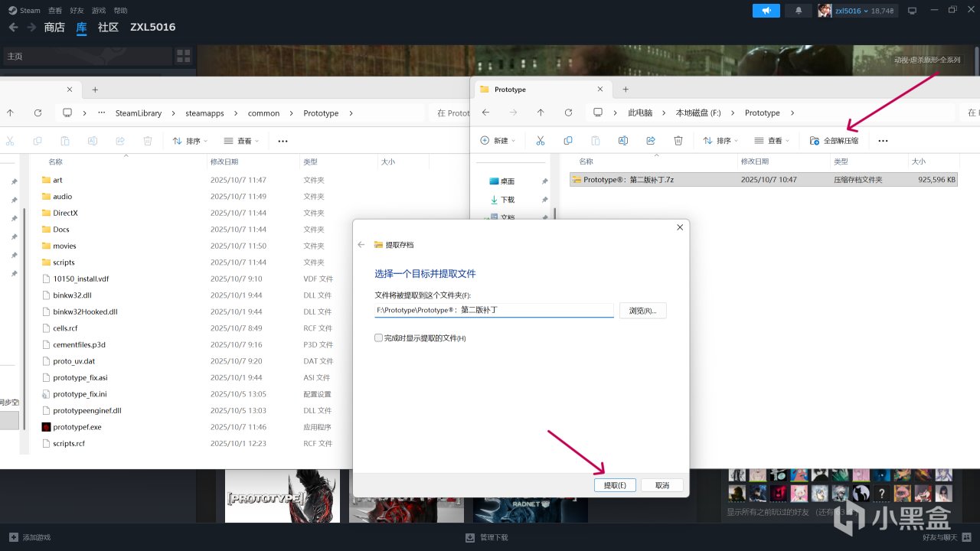
Task: Open 查看 dropdown in F: drive Explorer toolbar
Action: coord(772,141)
